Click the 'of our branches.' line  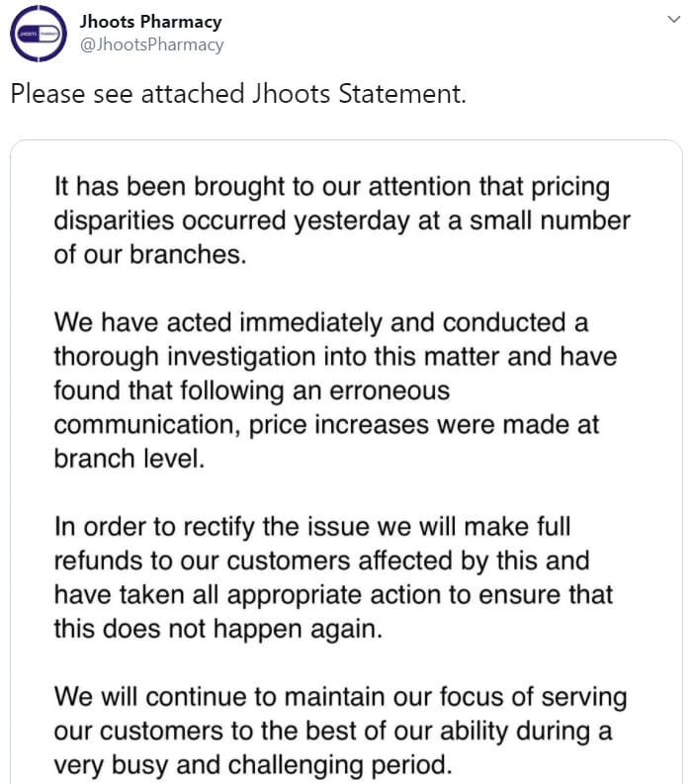150,254
